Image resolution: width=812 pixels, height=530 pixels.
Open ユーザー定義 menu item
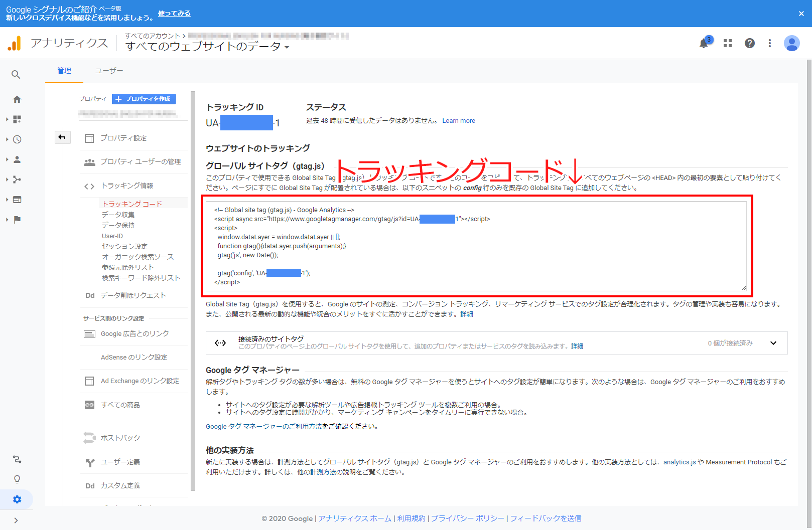120,462
